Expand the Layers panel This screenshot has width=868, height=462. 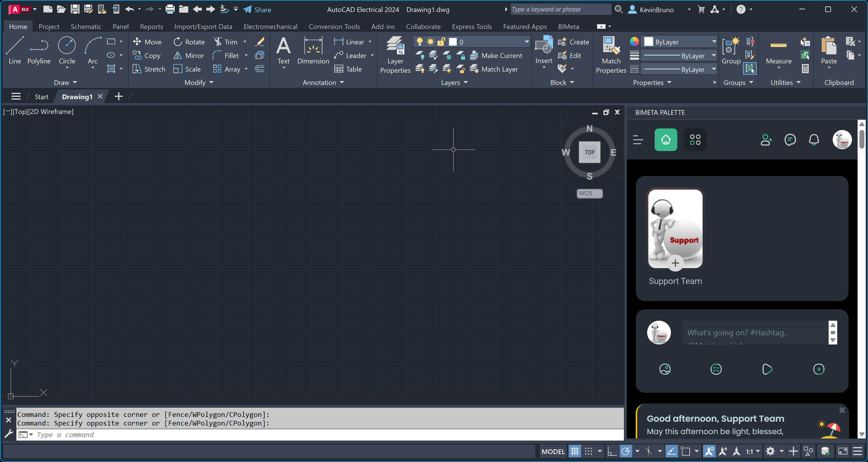tap(454, 82)
